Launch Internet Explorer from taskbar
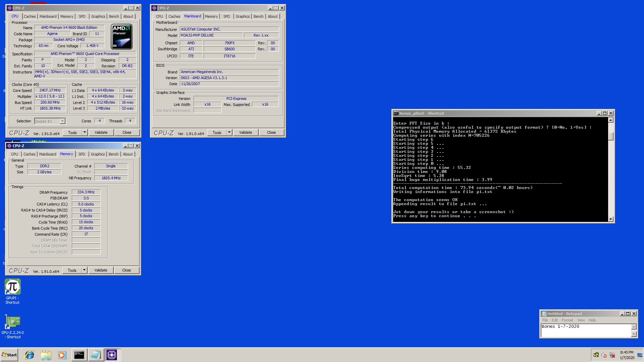644x362 pixels. (30, 355)
